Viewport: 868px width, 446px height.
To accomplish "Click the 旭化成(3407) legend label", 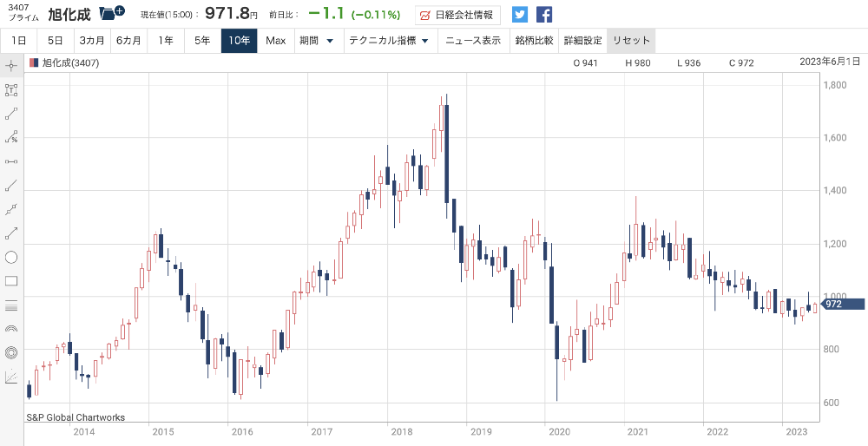I will point(70,63).
